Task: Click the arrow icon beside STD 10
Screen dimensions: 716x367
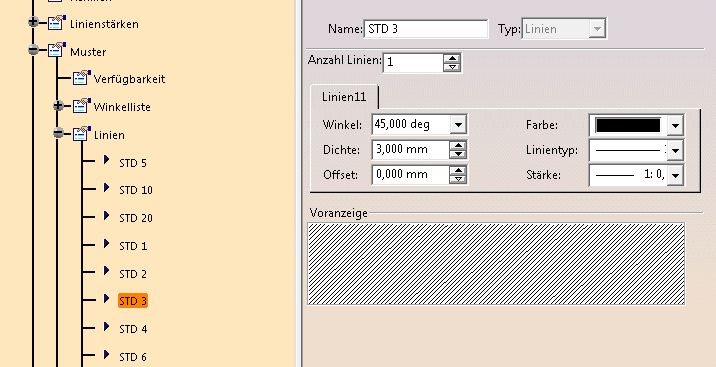Action: 106,188
